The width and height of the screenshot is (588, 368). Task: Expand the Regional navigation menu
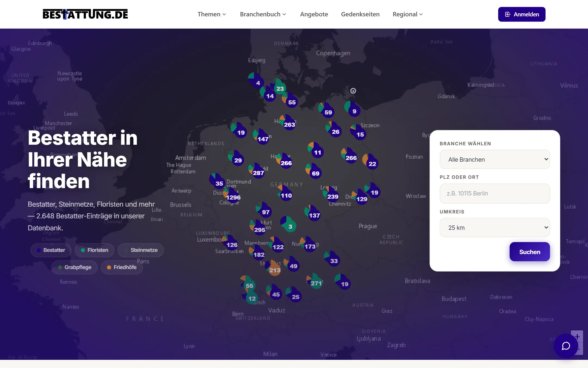pos(408,14)
